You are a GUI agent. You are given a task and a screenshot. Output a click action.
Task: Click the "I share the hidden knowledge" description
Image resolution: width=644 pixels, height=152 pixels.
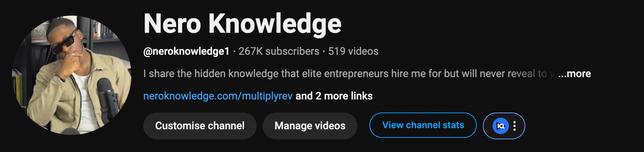point(349,74)
